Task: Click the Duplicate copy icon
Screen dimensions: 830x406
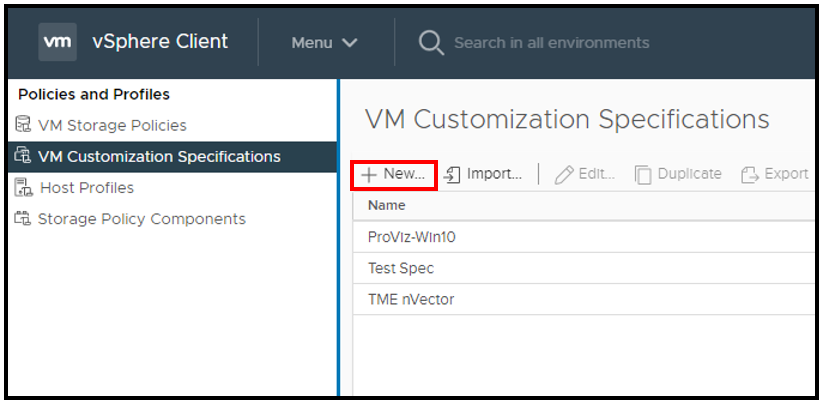Action: tap(643, 175)
